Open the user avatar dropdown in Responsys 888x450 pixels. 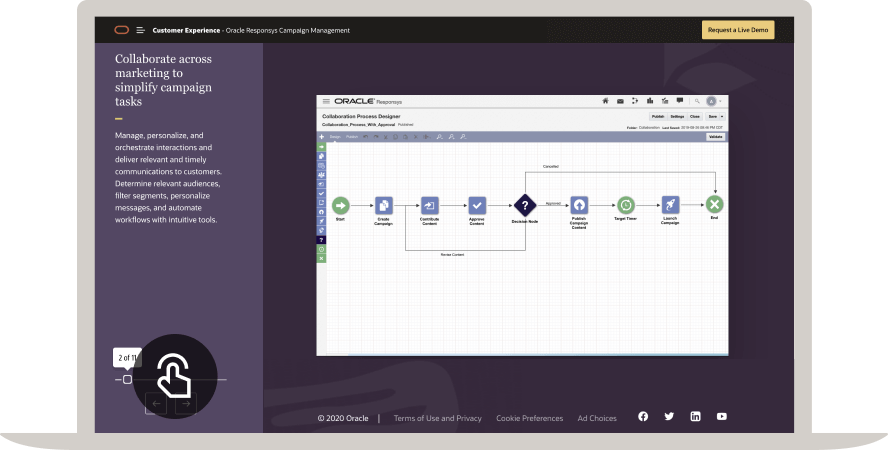coord(713,101)
